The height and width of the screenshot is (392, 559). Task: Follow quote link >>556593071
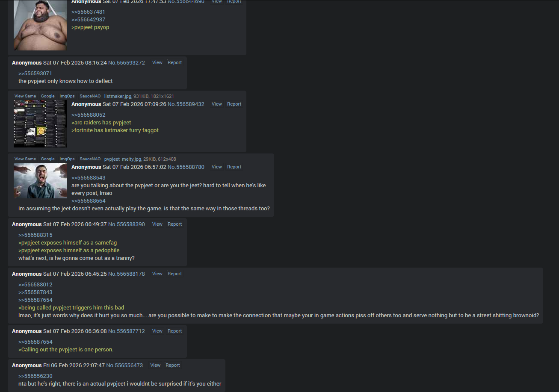pyautogui.click(x=35, y=74)
